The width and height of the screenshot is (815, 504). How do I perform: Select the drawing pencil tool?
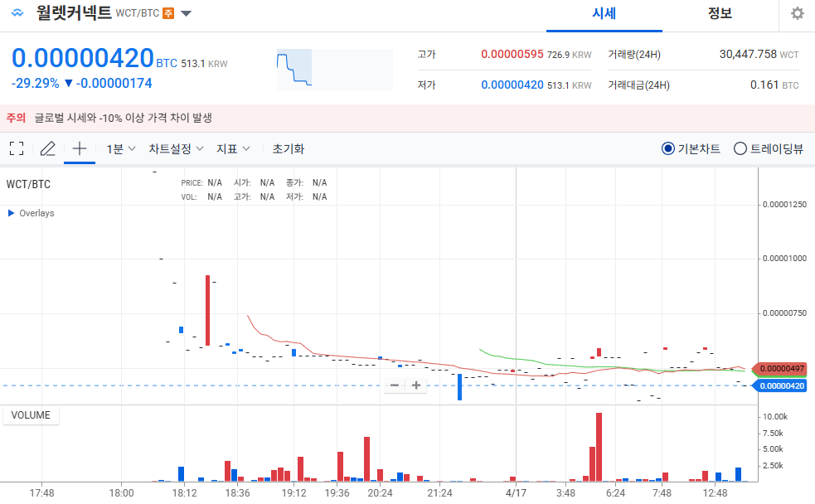pos(47,148)
